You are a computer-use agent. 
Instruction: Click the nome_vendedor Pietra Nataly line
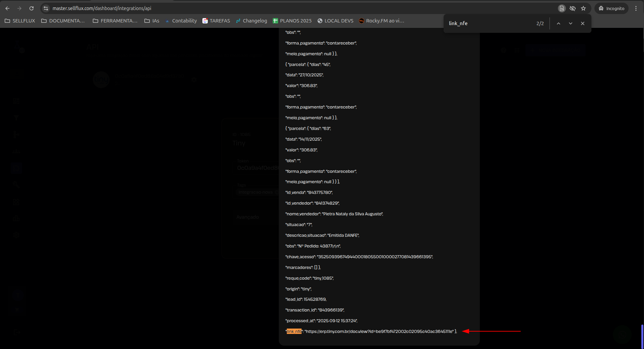point(334,214)
